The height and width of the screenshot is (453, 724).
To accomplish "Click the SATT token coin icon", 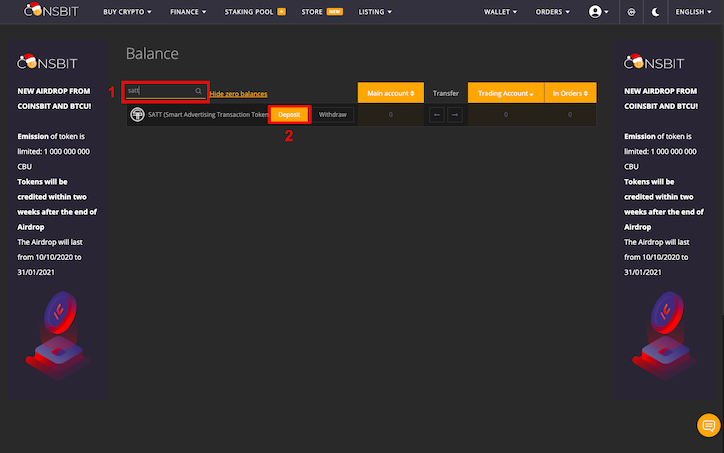I will pos(137,114).
